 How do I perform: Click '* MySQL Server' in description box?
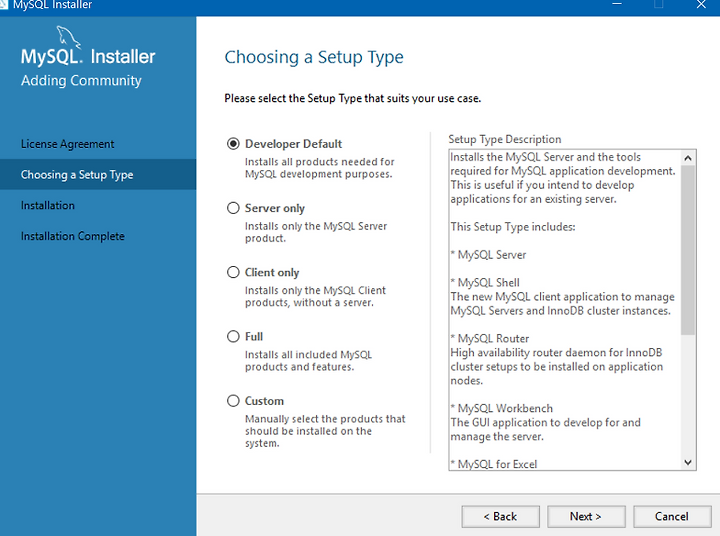489,255
